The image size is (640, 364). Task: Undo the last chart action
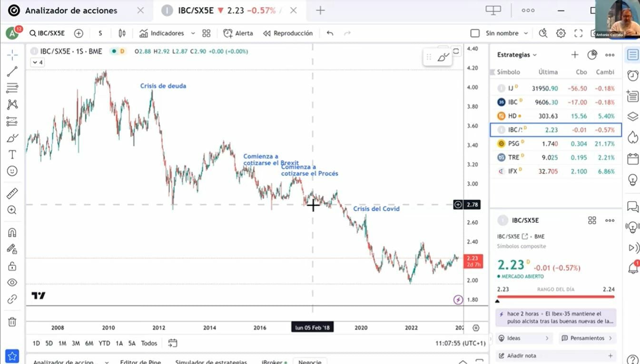click(x=330, y=33)
